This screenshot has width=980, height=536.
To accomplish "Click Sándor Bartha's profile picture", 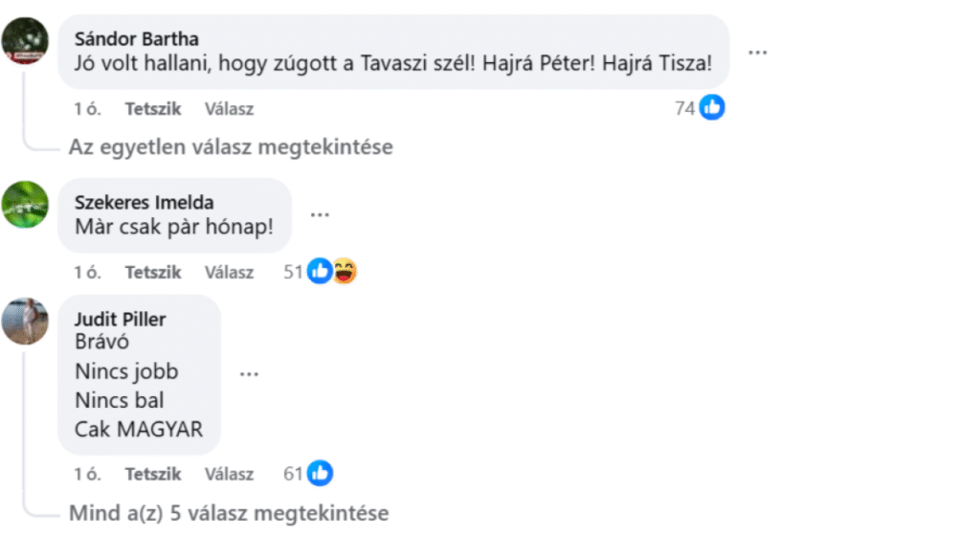I will click(x=26, y=41).
